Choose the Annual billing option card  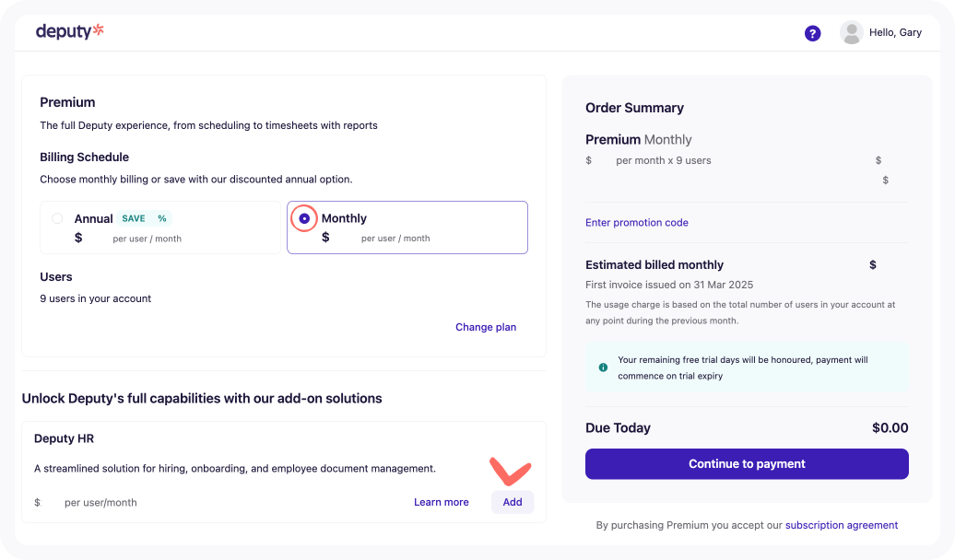[x=160, y=227]
